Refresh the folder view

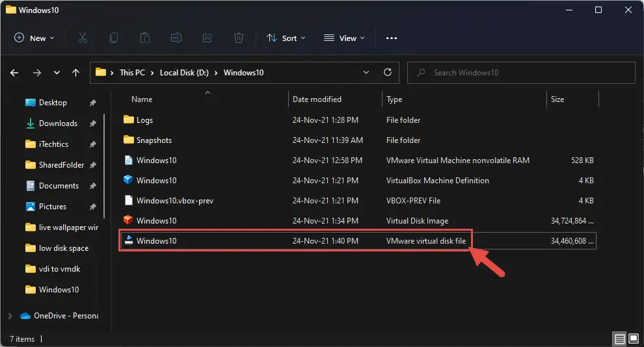tap(387, 72)
